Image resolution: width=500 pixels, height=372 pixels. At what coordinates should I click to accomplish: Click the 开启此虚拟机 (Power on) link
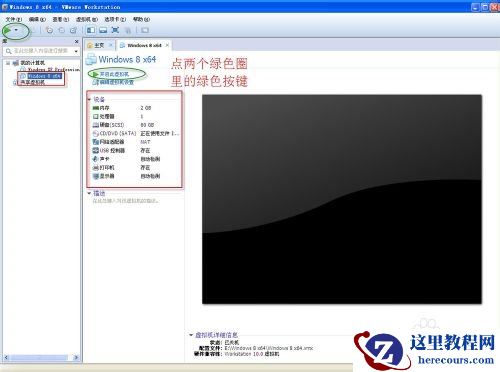coord(114,74)
